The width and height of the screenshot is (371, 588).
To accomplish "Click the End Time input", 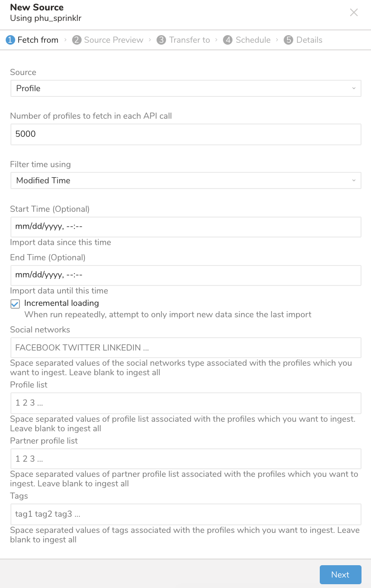I will 185,275.
